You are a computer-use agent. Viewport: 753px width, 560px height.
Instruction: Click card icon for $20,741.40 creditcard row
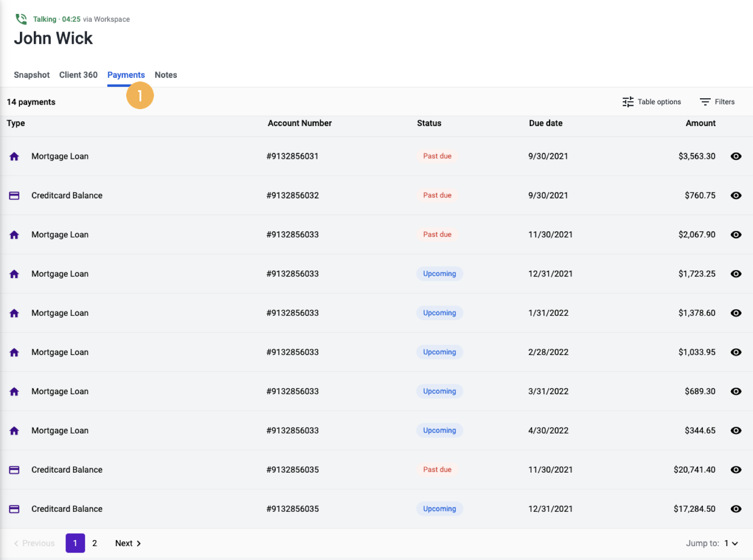(14, 470)
